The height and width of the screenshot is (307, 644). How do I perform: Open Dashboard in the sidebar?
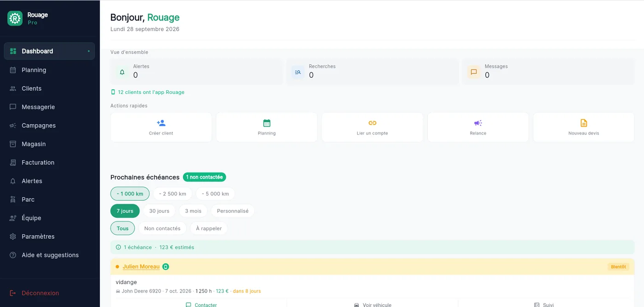pos(49,51)
